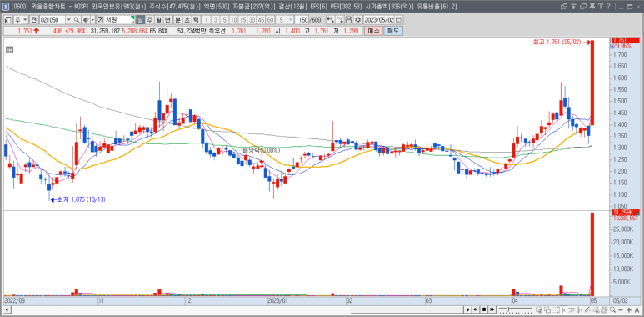Screen dimensions: 644x317
Task: Select the minute (분) chart toggle
Action: click(x=177, y=20)
